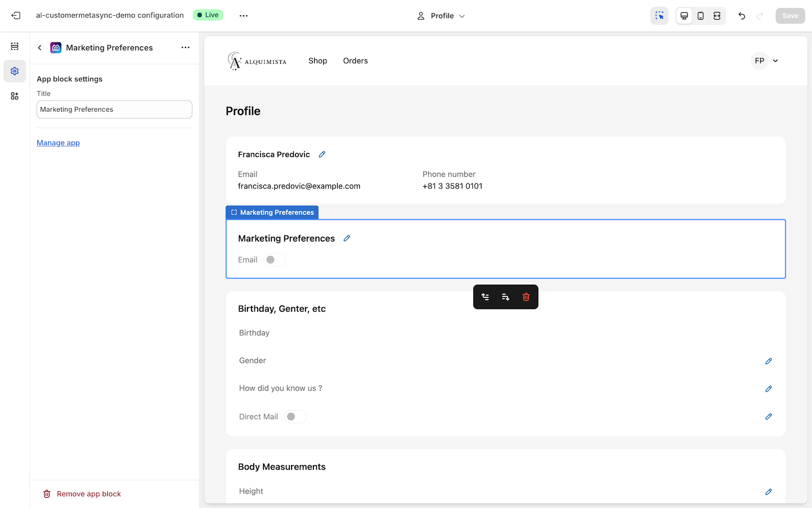Open the Apps icon in left sidebar
812x508 pixels.
pos(15,96)
